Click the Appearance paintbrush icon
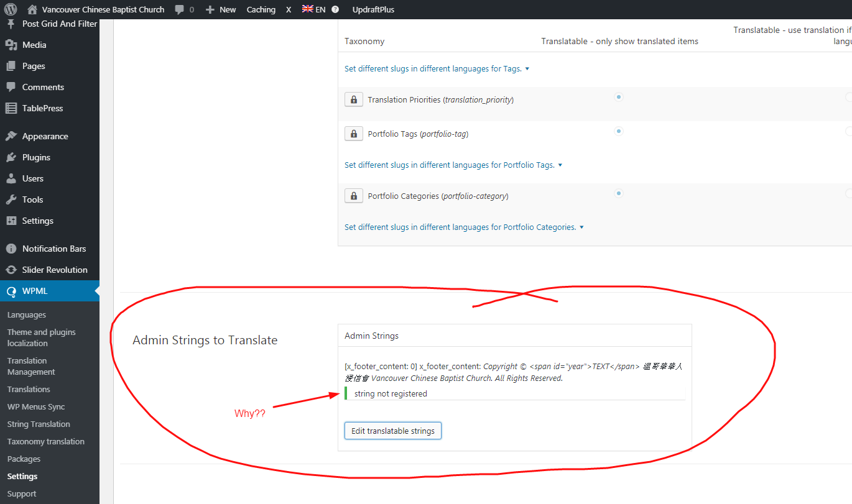The width and height of the screenshot is (852, 504). pos(11,136)
